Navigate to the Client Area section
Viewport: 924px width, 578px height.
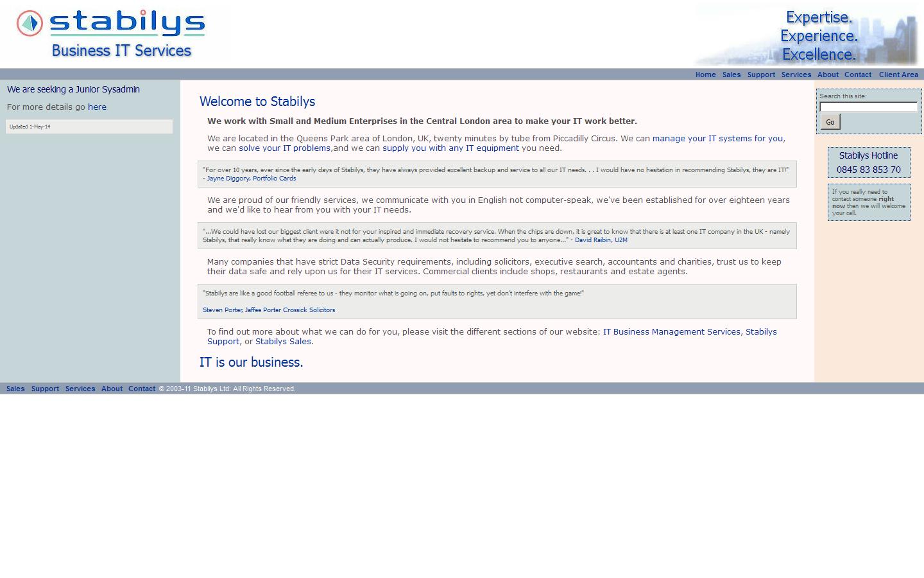tap(898, 74)
